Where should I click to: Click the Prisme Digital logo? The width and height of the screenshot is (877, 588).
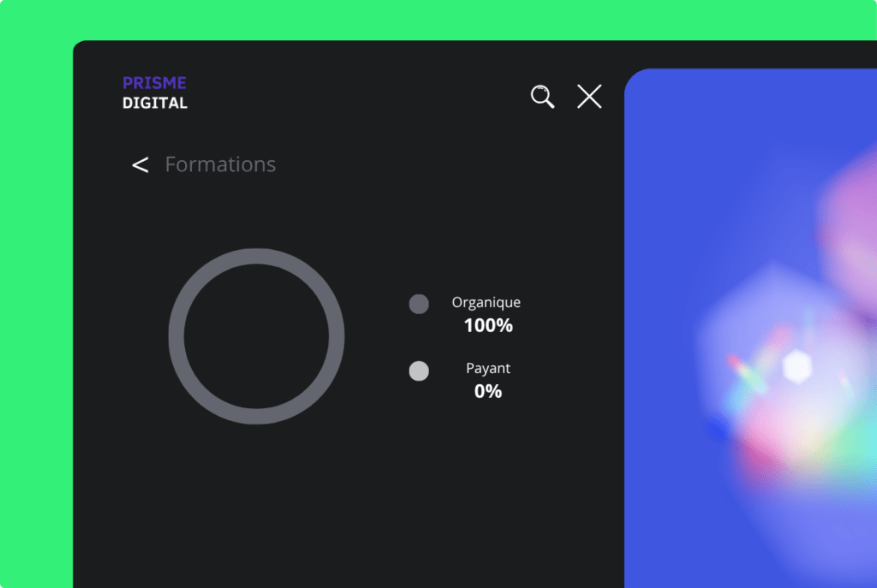155,92
